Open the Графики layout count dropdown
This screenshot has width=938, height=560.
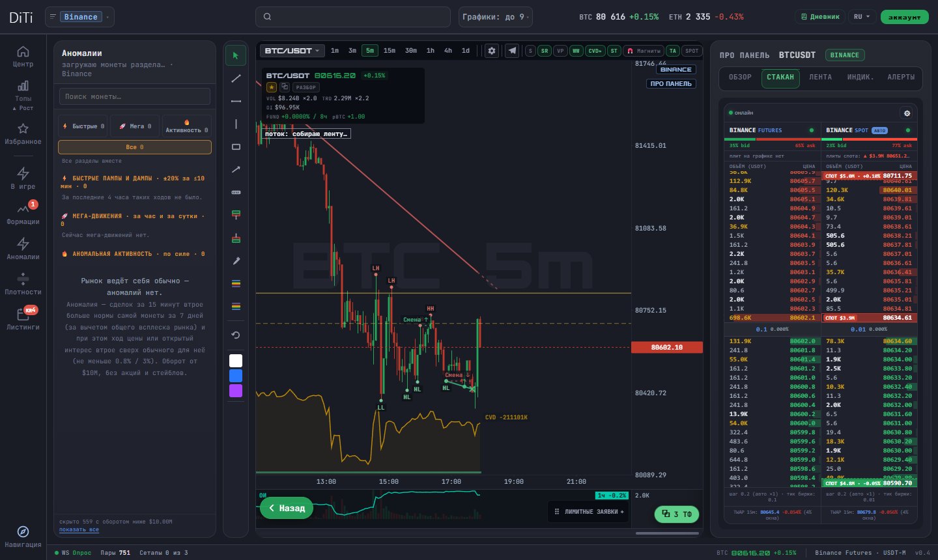[x=496, y=17]
